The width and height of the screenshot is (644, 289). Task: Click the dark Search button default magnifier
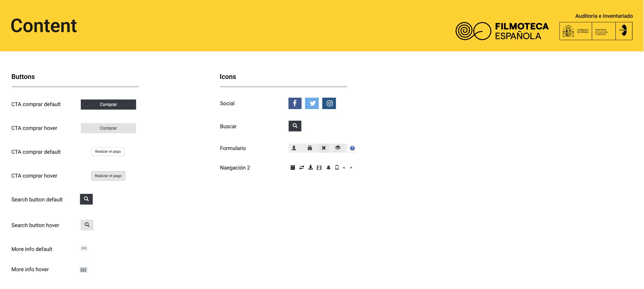pyautogui.click(x=86, y=199)
